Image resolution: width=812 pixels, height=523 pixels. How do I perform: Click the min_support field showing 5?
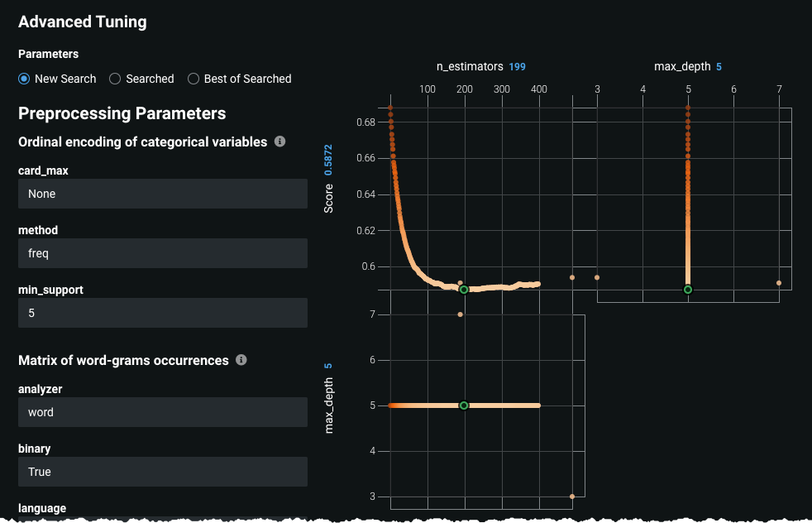[162, 313]
